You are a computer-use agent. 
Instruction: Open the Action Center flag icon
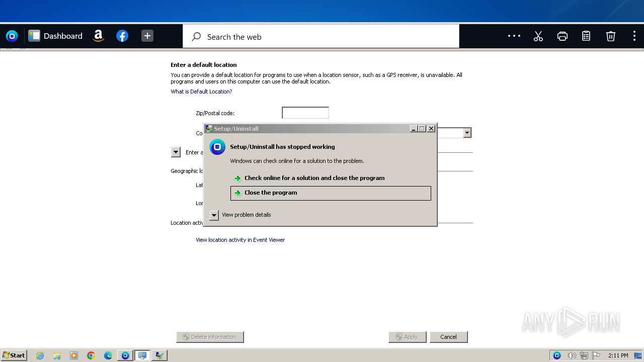coord(596,355)
